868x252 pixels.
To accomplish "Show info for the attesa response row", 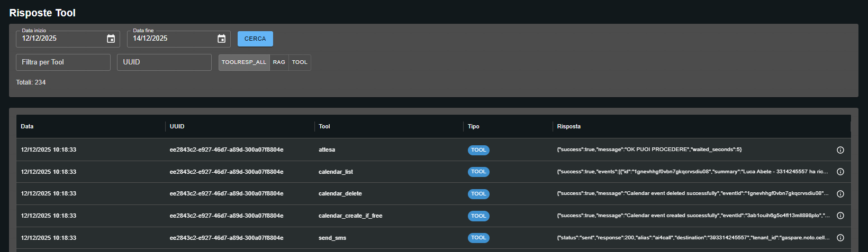I will pos(840,150).
